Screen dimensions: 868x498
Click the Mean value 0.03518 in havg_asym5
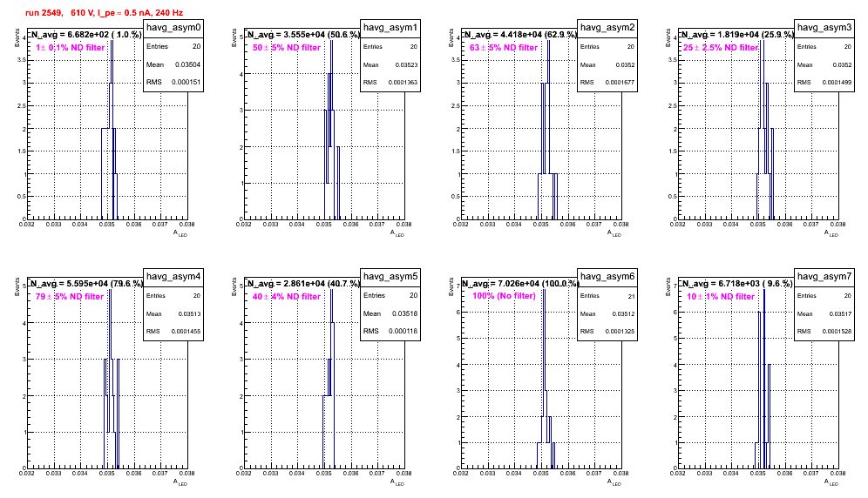(404, 313)
